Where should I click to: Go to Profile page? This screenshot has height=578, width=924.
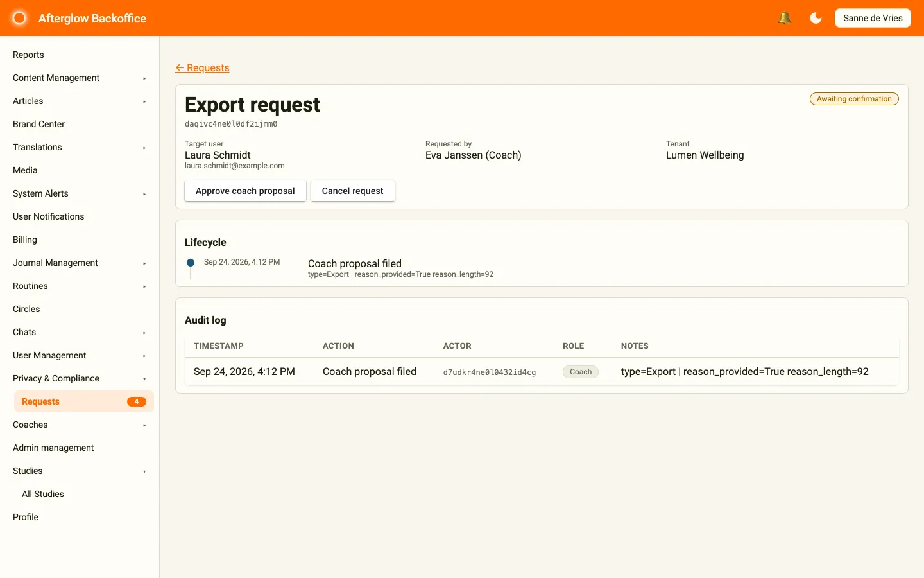[80, 517]
